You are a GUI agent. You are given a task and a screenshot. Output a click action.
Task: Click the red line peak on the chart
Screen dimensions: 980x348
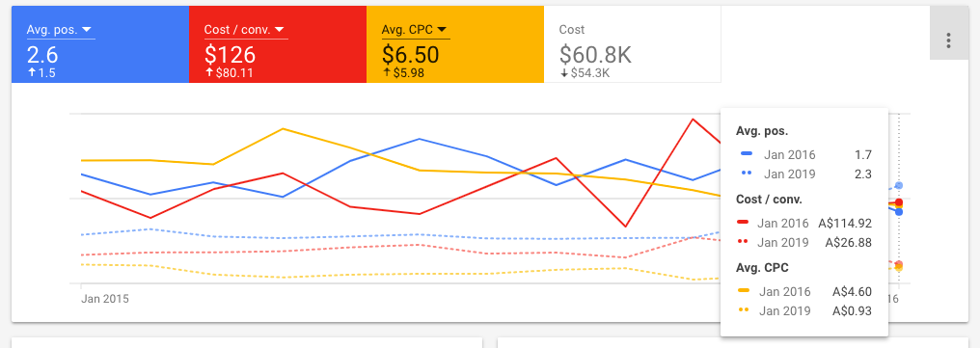click(x=693, y=120)
